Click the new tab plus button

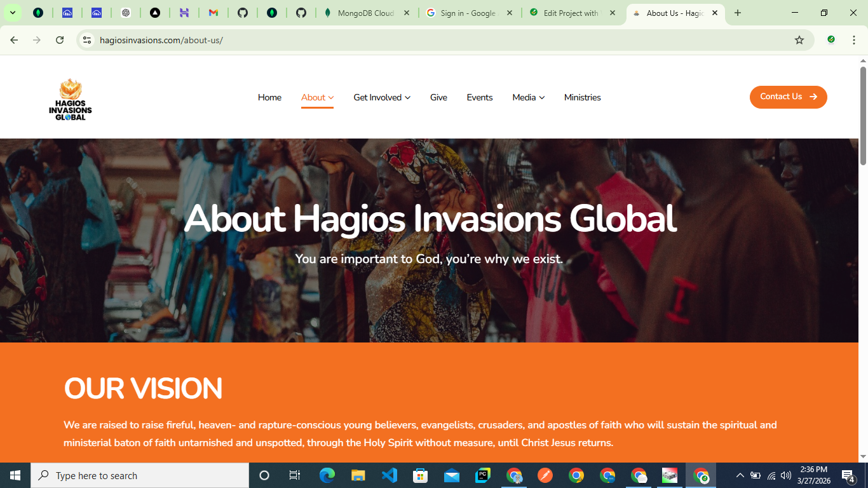pyautogui.click(x=738, y=13)
